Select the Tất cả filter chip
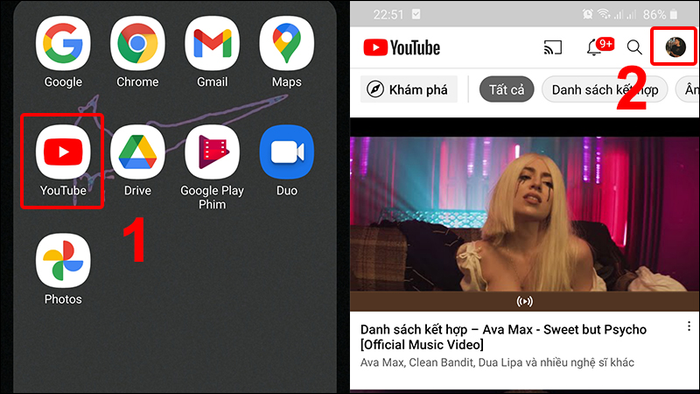This screenshot has height=394, width=700. [x=506, y=90]
